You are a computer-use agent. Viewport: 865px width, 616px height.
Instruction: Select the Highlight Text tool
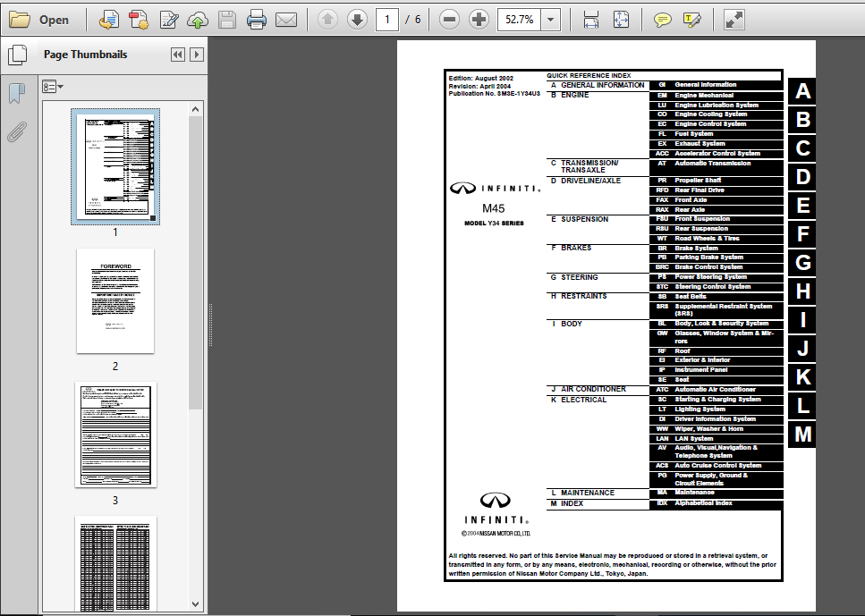691,21
